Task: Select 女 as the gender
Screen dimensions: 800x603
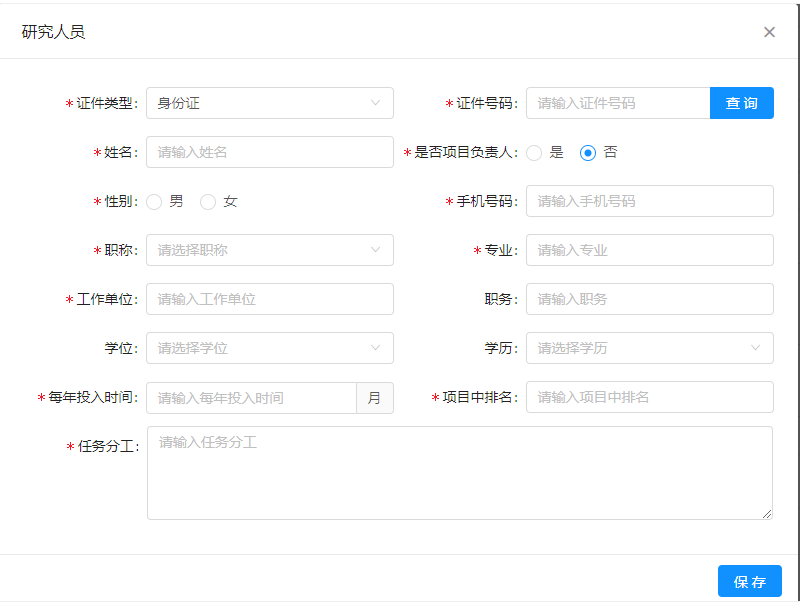Action: pyautogui.click(x=207, y=201)
